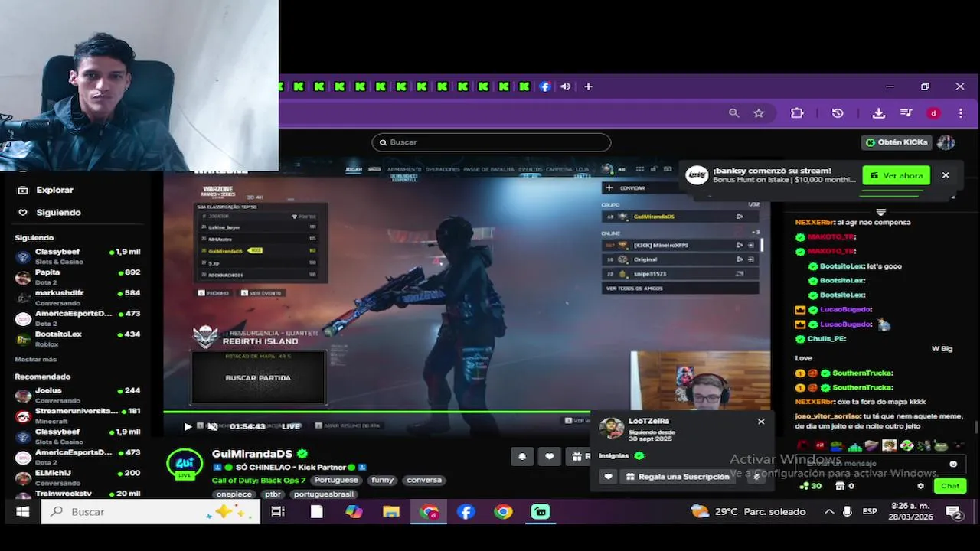
Task: Open the browser history icon
Action: (x=838, y=113)
